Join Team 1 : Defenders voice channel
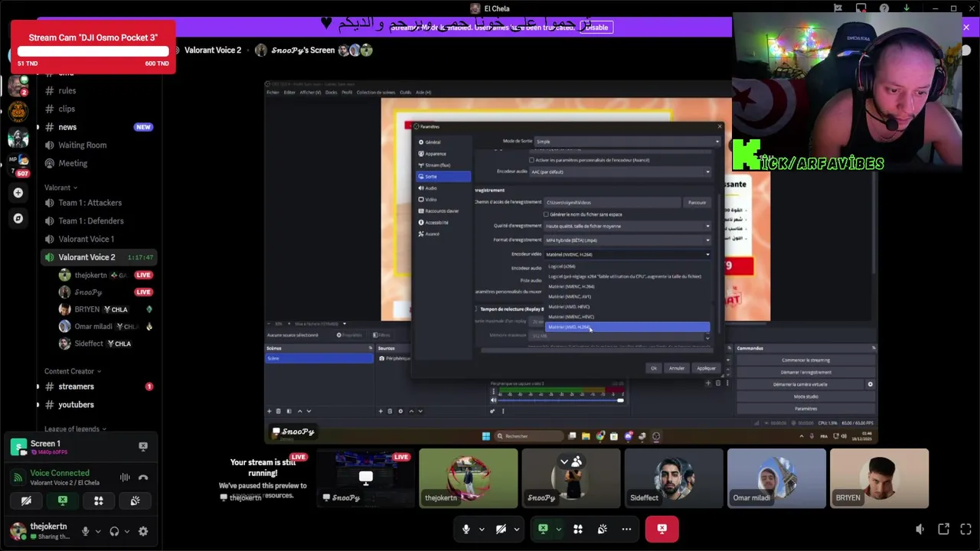This screenshot has height=551, width=980. [x=98, y=221]
